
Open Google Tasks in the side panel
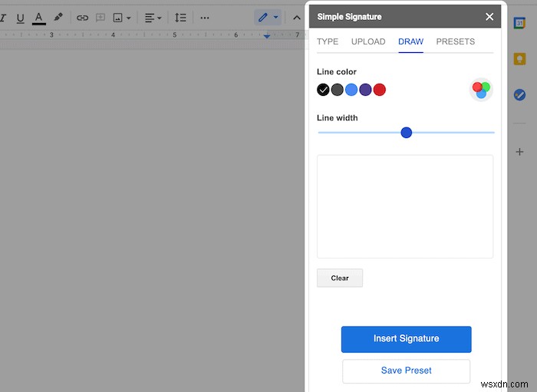click(x=519, y=94)
